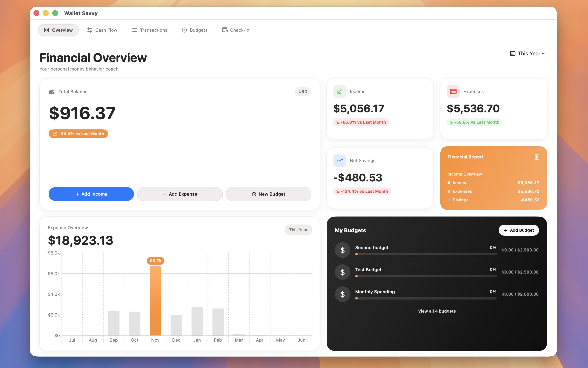
Task: Click the Monthly Spending progress bar
Action: click(426, 298)
